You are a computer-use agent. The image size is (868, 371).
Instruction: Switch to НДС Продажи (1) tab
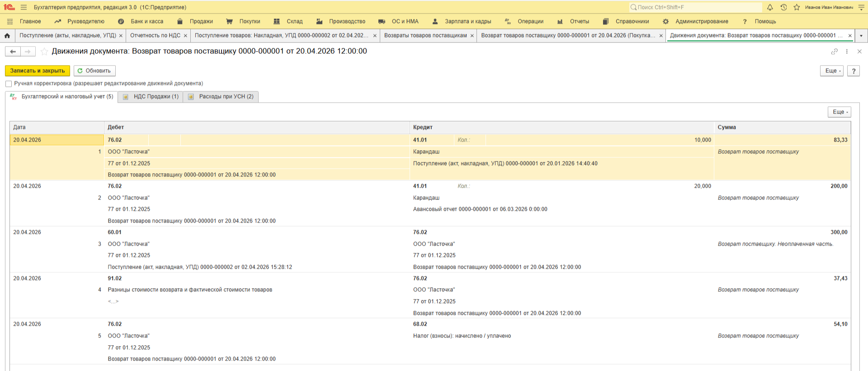click(x=151, y=97)
